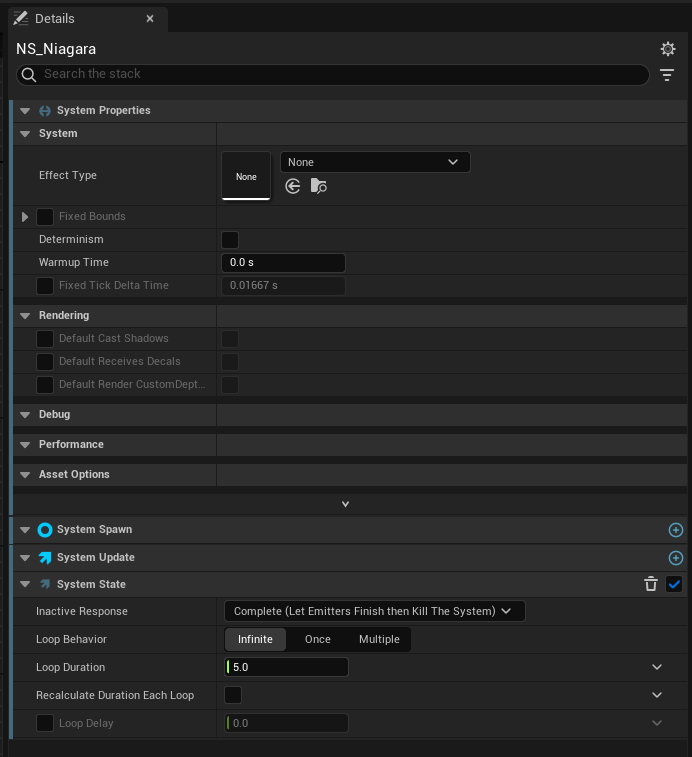Open Loop Duration value options chevron
The image size is (692, 757).
pyautogui.click(x=657, y=667)
